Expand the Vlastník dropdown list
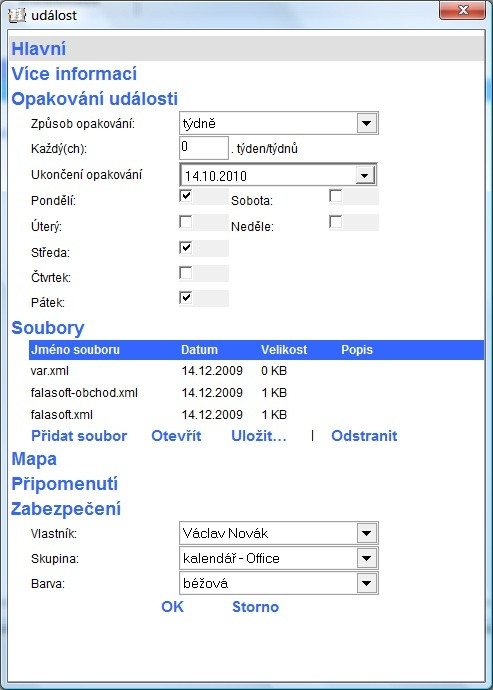The width and height of the screenshot is (493, 690). (x=366, y=533)
